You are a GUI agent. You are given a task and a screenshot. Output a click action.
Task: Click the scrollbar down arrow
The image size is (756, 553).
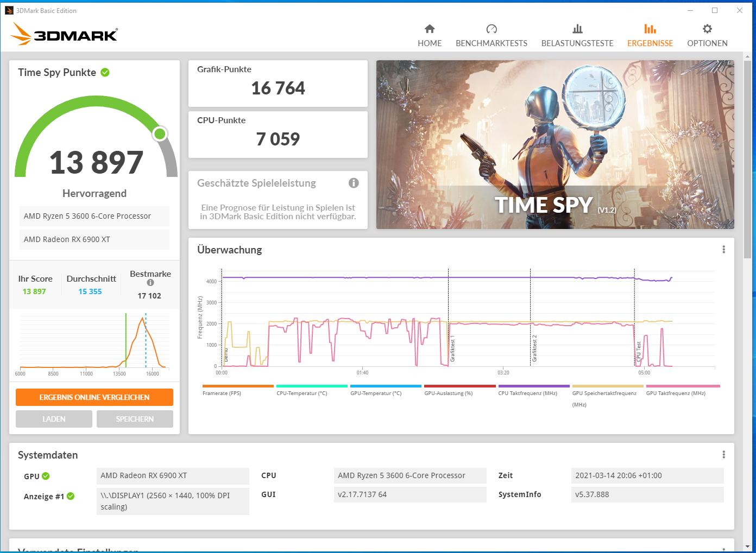coord(748,546)
